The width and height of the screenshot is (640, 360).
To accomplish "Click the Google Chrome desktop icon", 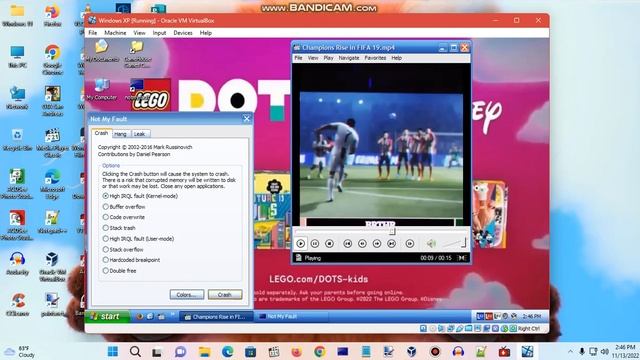I will coord(52,60).
